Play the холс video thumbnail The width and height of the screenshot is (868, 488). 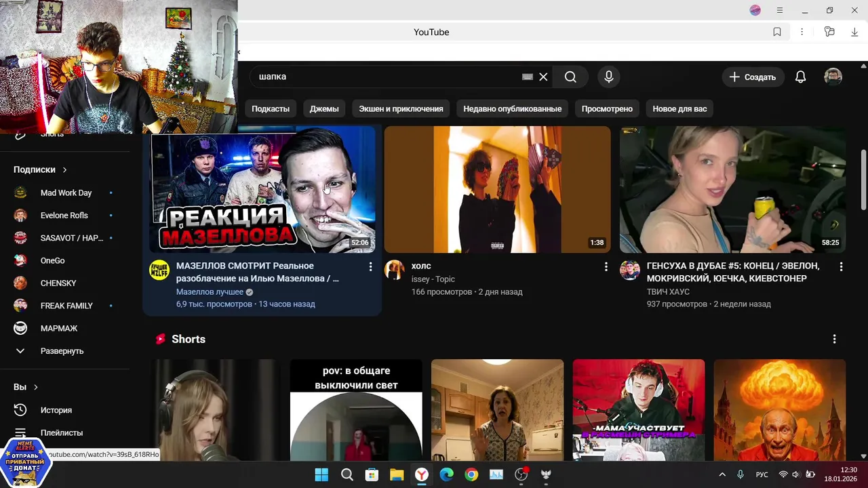(497, 189)
